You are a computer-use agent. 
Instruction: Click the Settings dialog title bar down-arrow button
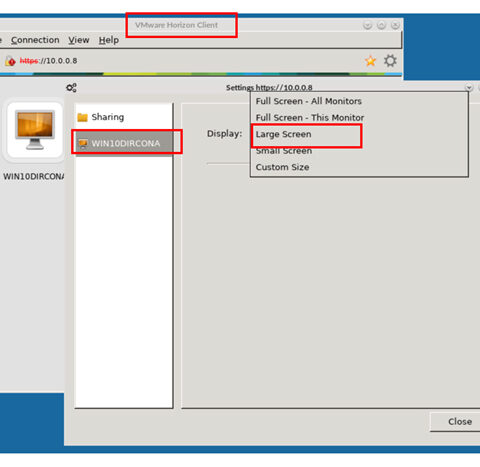[x=469, y=88]
